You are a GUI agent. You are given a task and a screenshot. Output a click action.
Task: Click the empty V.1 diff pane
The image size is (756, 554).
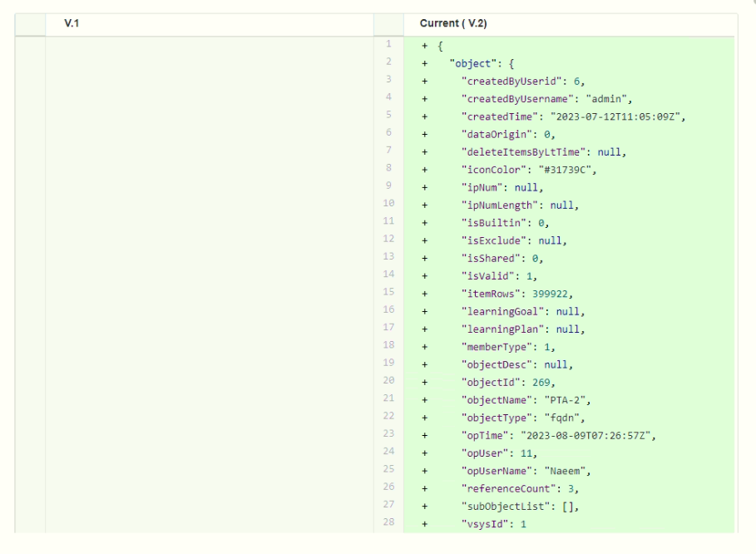click(208, 283)
